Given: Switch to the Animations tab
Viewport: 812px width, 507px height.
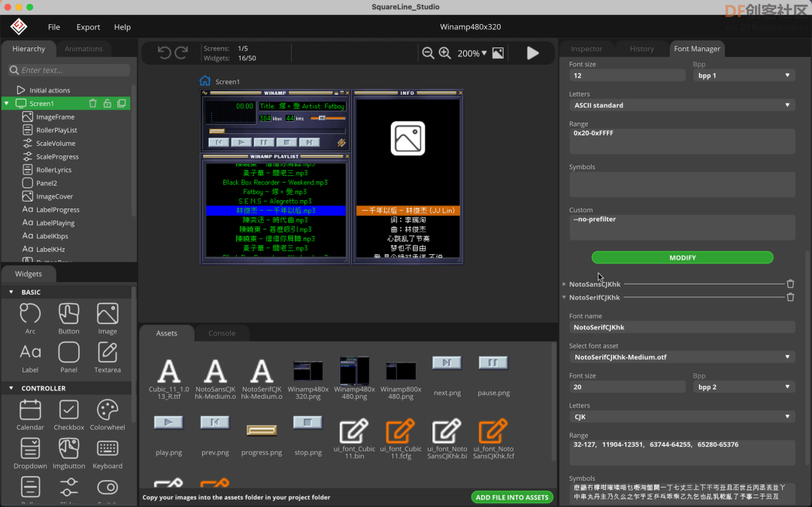Looking at the screenshot, I should tap(83, 49).
